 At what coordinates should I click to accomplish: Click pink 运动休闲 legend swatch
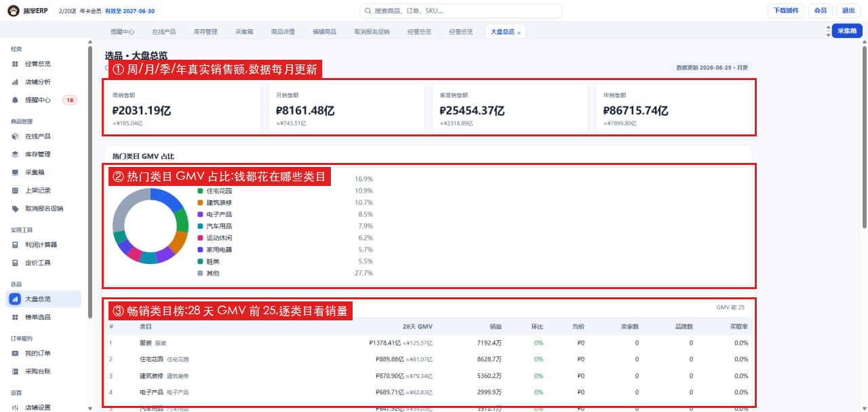[200, 238]
